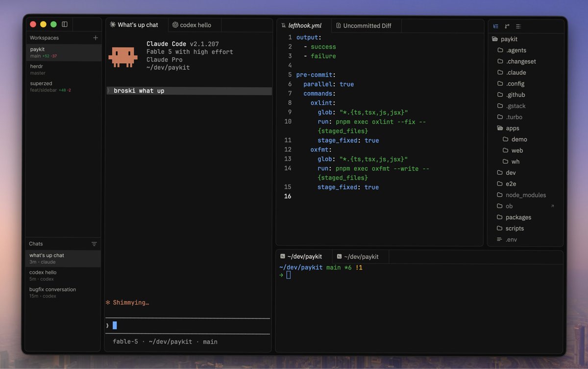Switch to the codex hello tab
This screenshot has height=369, width=588.
click(195, 25)
